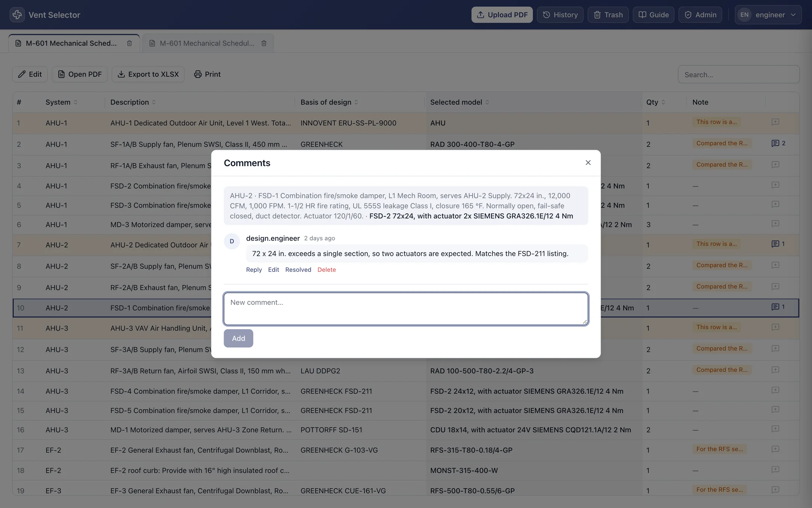Click the EN language avatar badge
Screen dimensions: 812x508
point(744,15)
